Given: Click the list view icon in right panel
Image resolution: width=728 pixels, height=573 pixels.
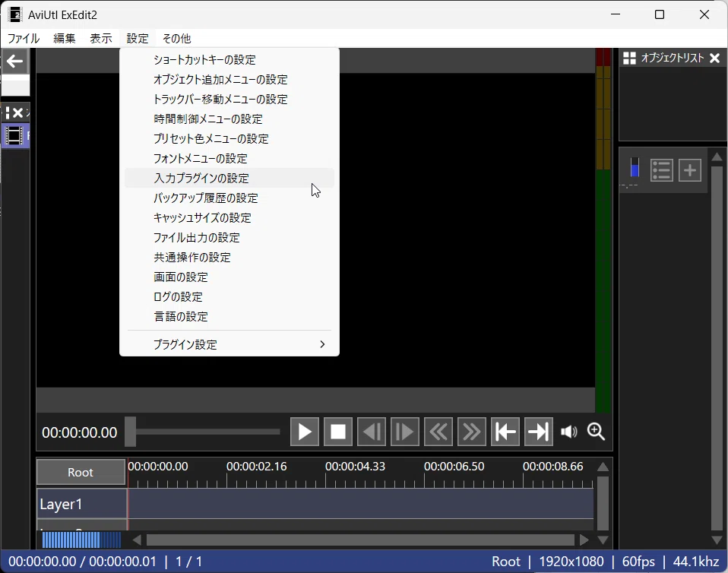Looking at the screenshot, I should [662, 170].
